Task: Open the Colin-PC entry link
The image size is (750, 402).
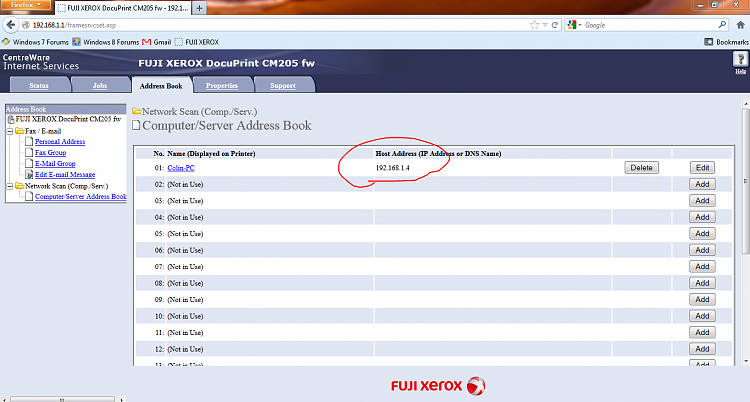Action: click(x=181, y=168)
